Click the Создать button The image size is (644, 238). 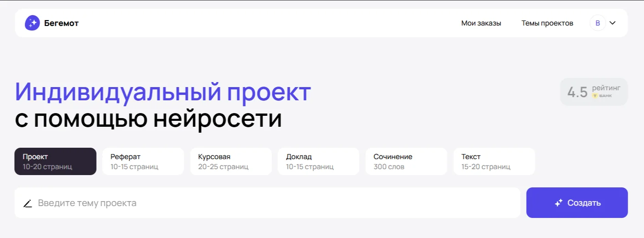[x=577, y=203]
